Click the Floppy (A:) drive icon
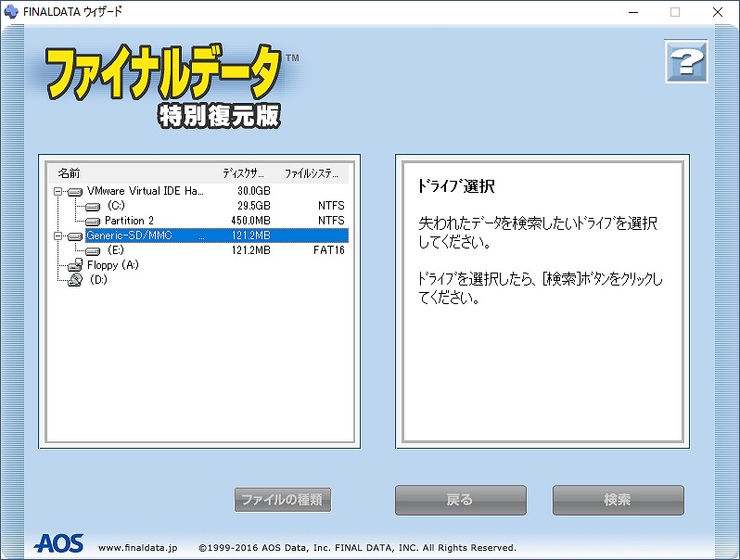 [x=75, y=265]
